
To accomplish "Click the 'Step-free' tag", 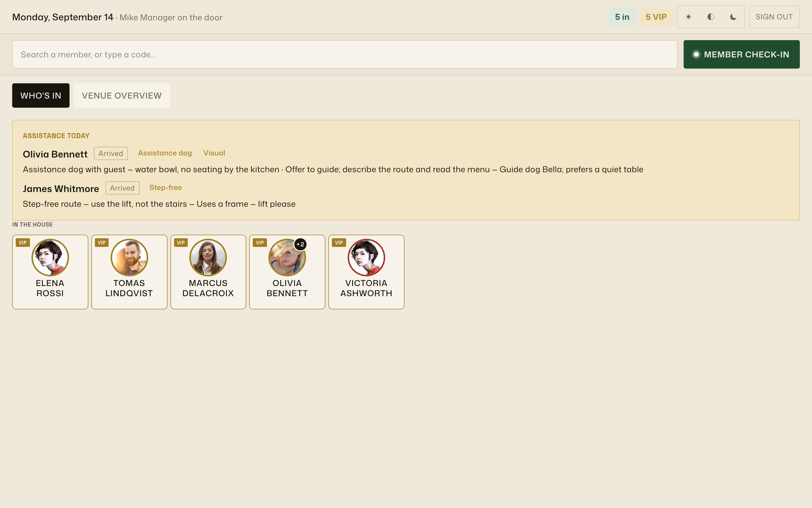I will point(165,187).
